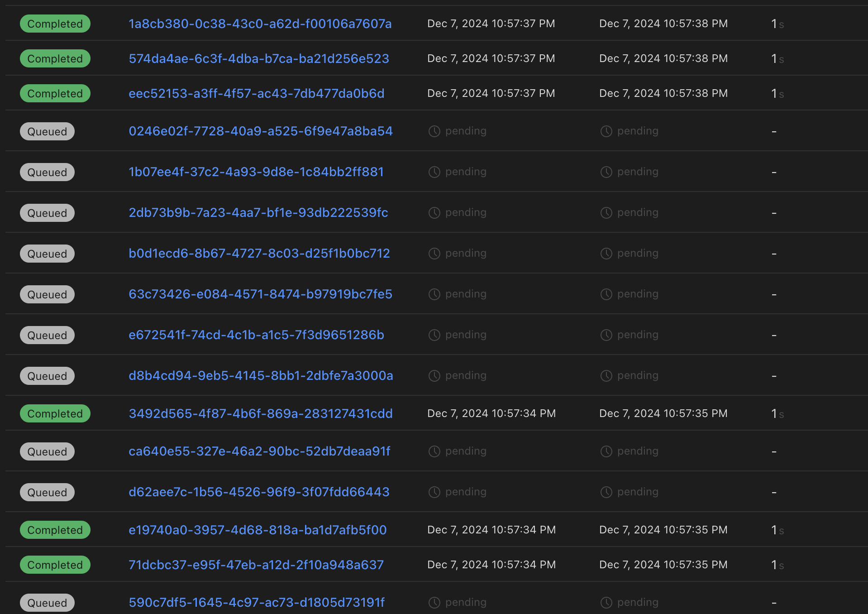The width and height of the screenshot is (868, 614).
Task: Click the pending clock icon next to e672541f
Action: [434, 335]
